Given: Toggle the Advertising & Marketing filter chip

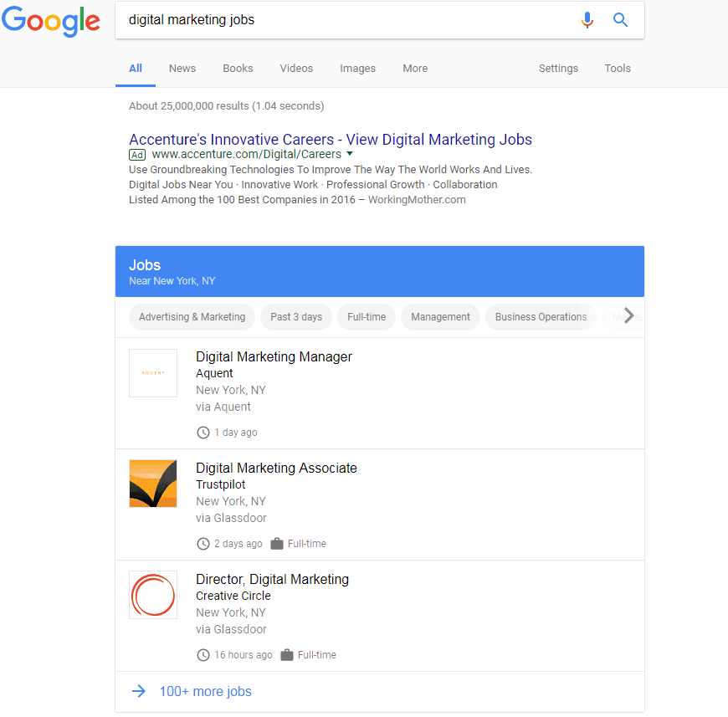Looking at the screenshot, I should (192, 317).
